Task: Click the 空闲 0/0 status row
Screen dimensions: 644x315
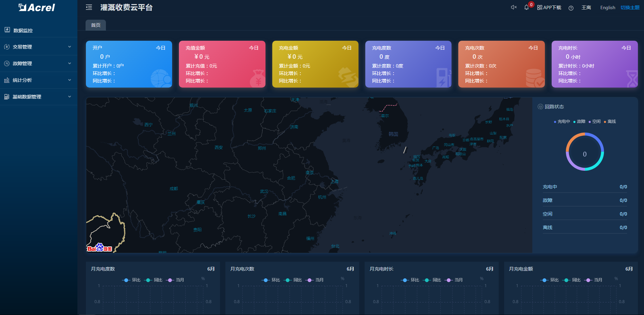Action: 585,214
